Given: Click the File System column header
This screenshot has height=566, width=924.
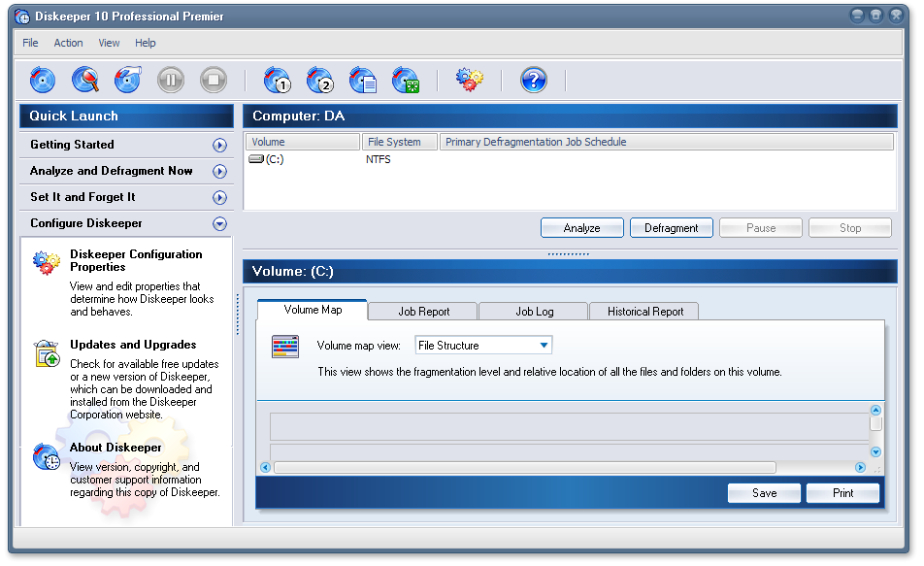Looking at the screenshot, I should tap(400, 142).
